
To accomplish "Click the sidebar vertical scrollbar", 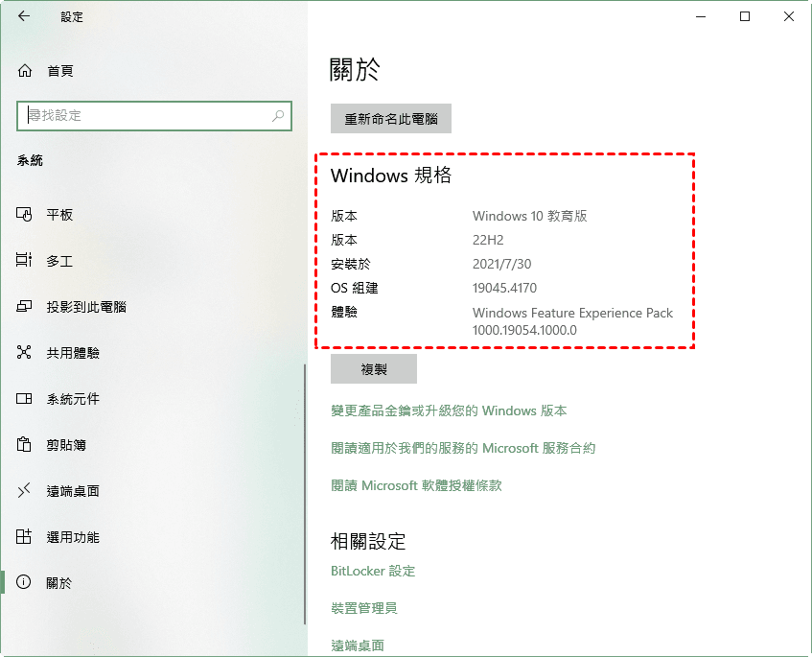I will coord(305,494).
